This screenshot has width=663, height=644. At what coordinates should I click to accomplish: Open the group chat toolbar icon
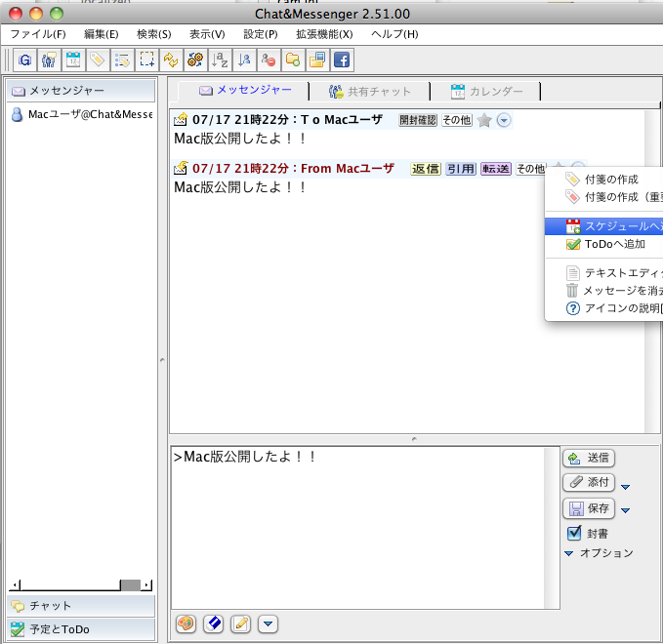[49, 60]
